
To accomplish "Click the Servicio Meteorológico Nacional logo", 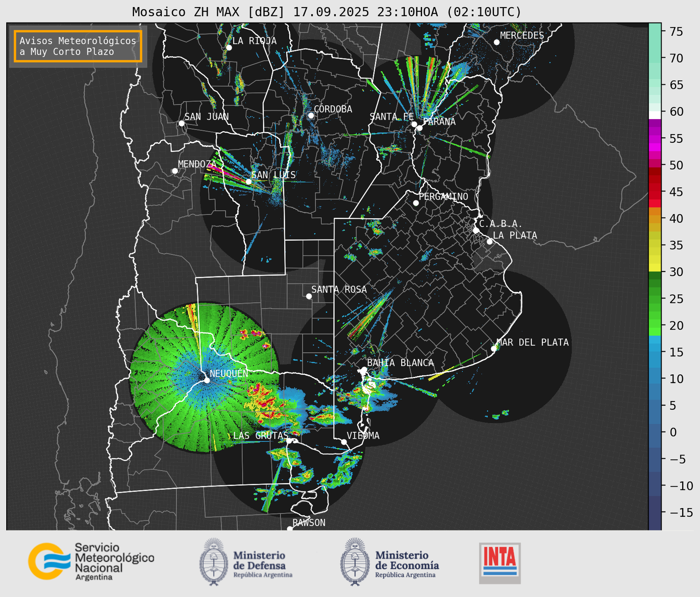I will [91, 561].
